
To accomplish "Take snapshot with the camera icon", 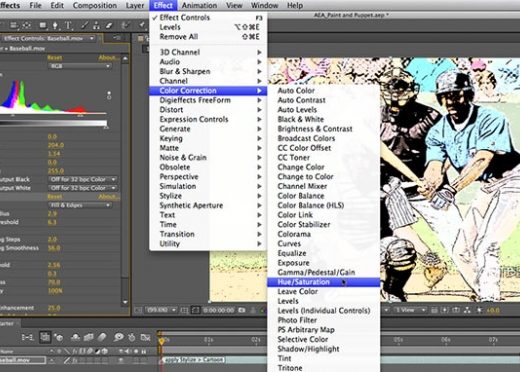I will click(x=242, y=310).
